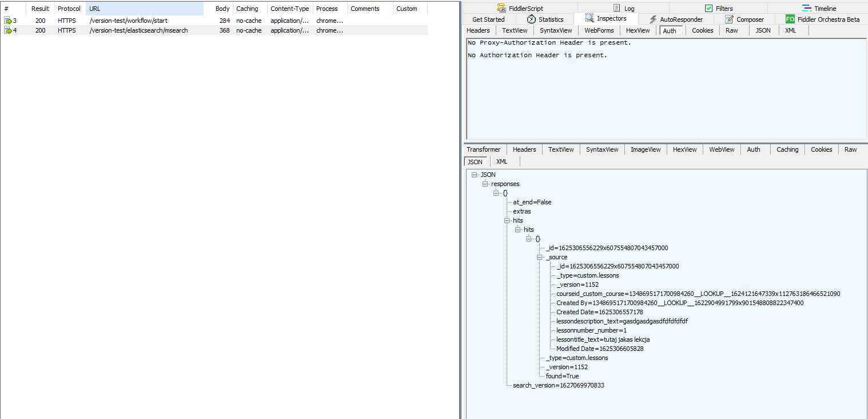This screenshot has width=868, height=419.
Task: Click the Statistics clock icon
Action: click(531, 19)
